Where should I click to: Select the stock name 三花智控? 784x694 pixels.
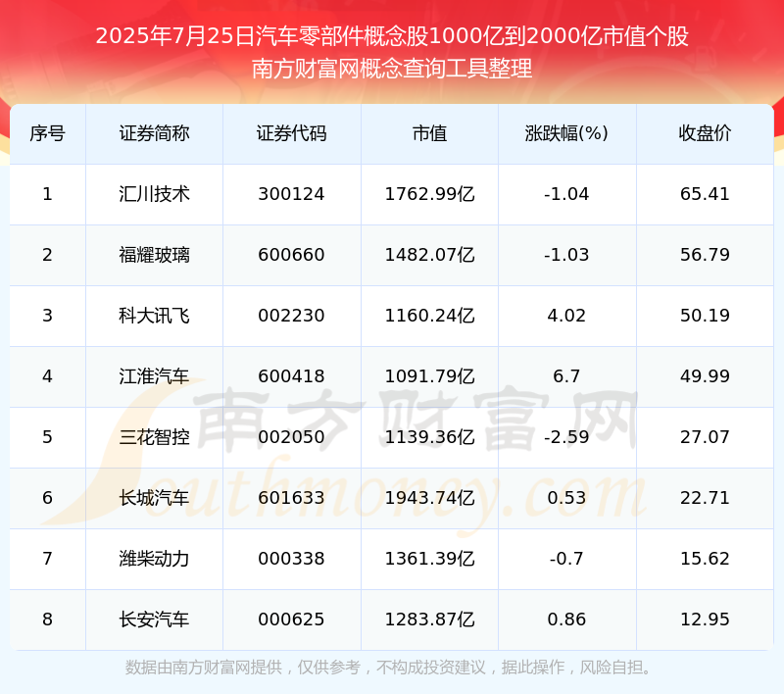(154, 437)
